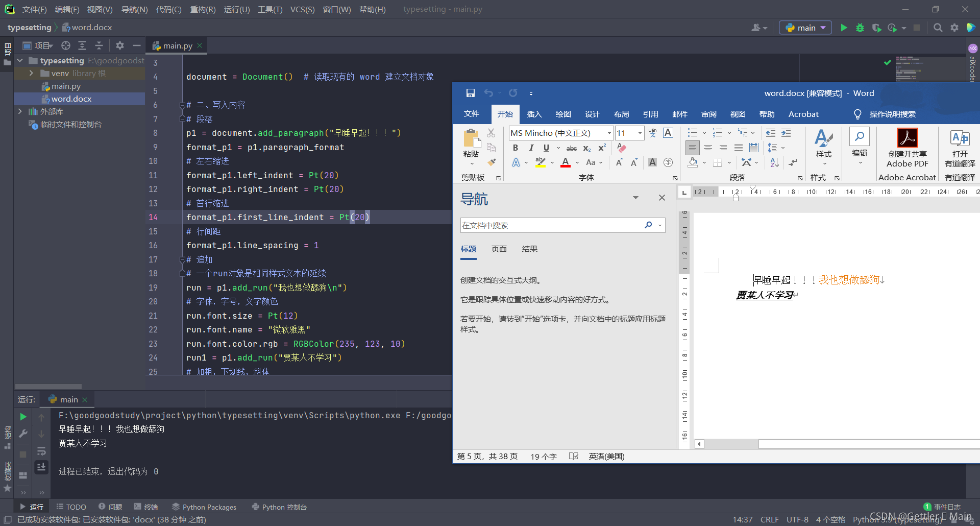The width and height of the screenshot is (980, 526).
Task: Open bullet list style dropdown arrow
Action: [x=704, y=133]
